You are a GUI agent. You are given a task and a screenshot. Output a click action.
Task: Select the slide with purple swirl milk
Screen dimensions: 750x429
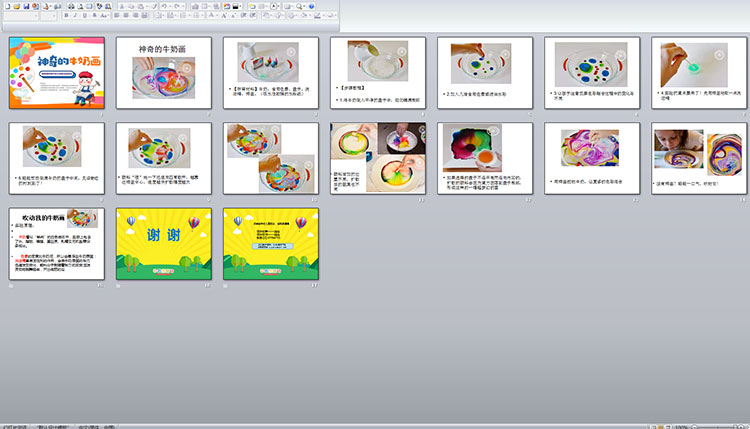592,158
